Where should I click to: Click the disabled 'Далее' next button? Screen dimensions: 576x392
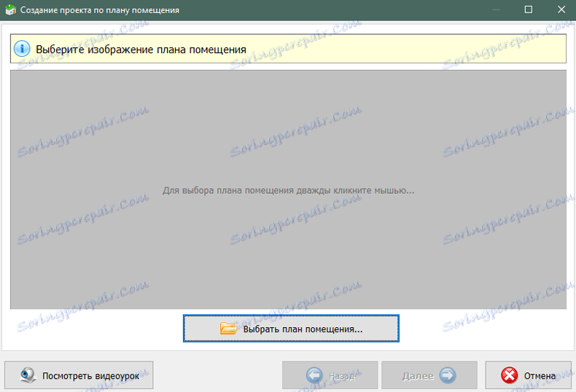(429, 375)
